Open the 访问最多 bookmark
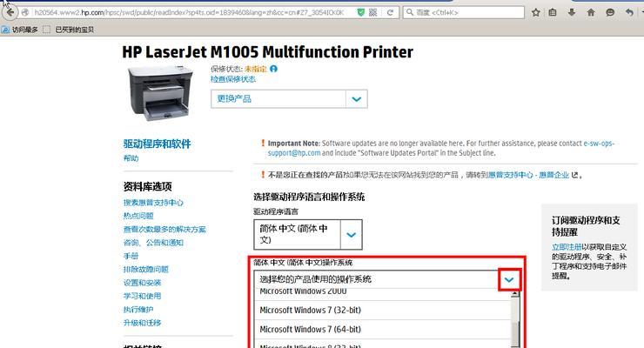The image size is (644, 348). (x=19, y=30)
